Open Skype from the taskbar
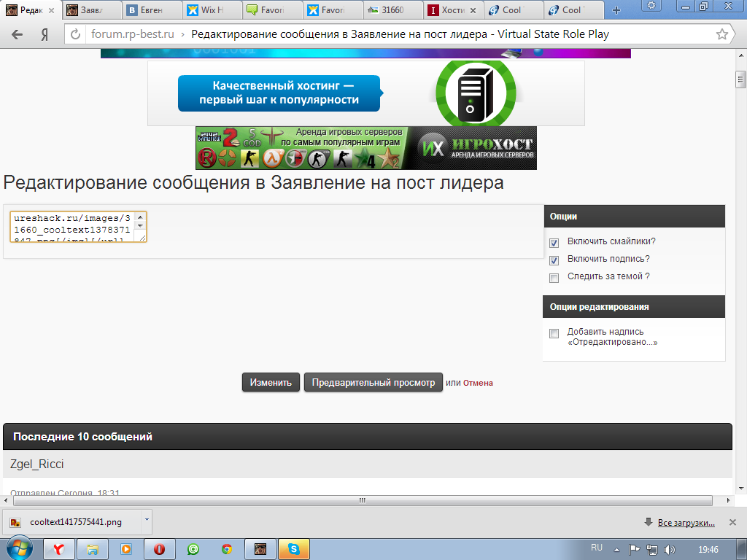 pos(294,550)
